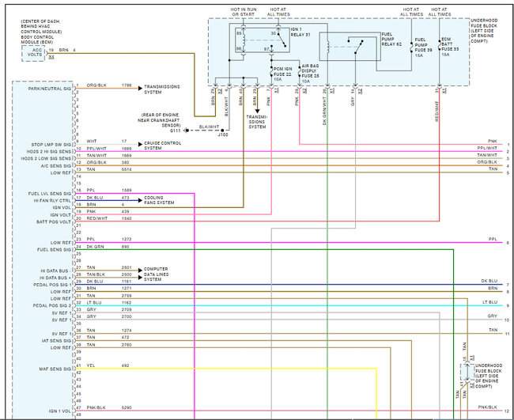This screenshot has height=420, width=514.
Task: Click CRUISE CONTROL SYSTEM reference
Action: pyautogui.click(x=163, y=146)
